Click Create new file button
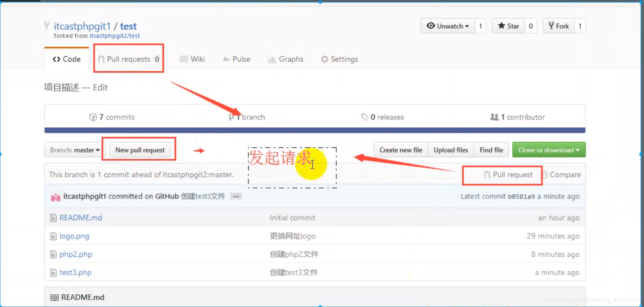644x307 pixels. point(401,150)
